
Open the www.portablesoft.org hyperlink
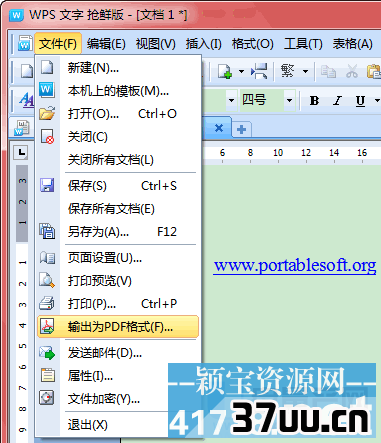[295, 266]
